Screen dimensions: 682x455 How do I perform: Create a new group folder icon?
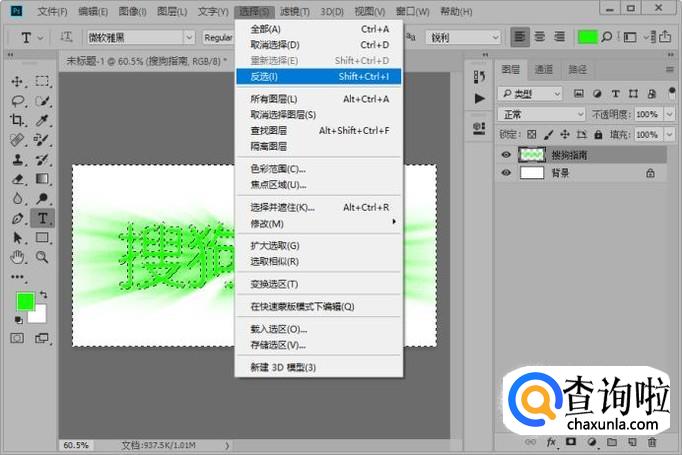(612, 442)
